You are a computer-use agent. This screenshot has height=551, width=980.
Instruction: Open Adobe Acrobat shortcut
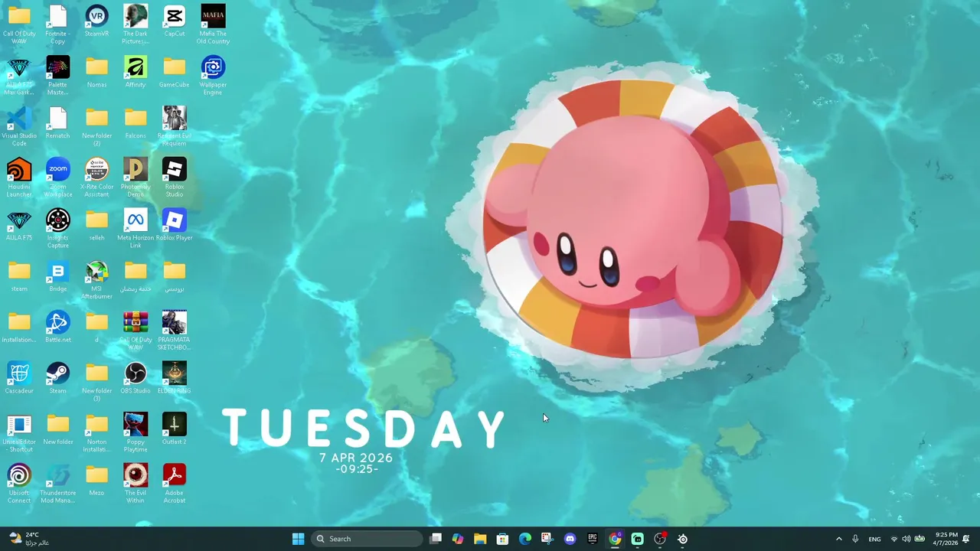point(175,484)
